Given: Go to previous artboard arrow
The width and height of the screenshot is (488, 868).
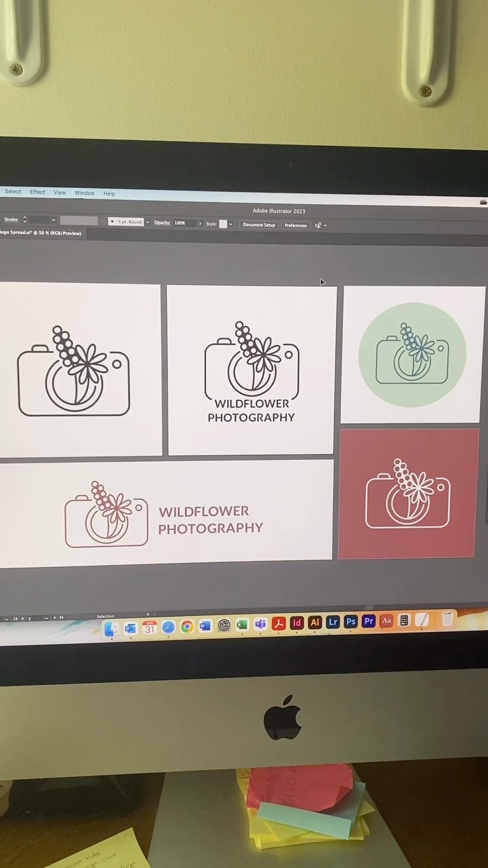Looking at the screenshot, I should click(22, 618).
